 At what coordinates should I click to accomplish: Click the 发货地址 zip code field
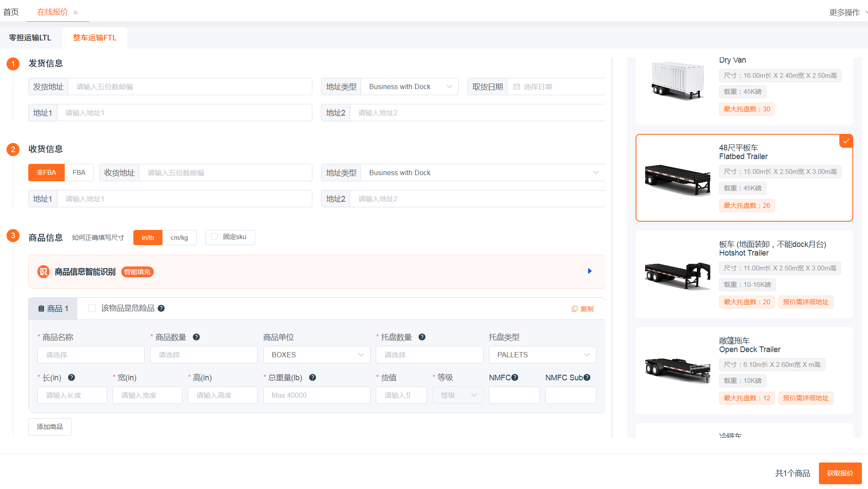190,86
